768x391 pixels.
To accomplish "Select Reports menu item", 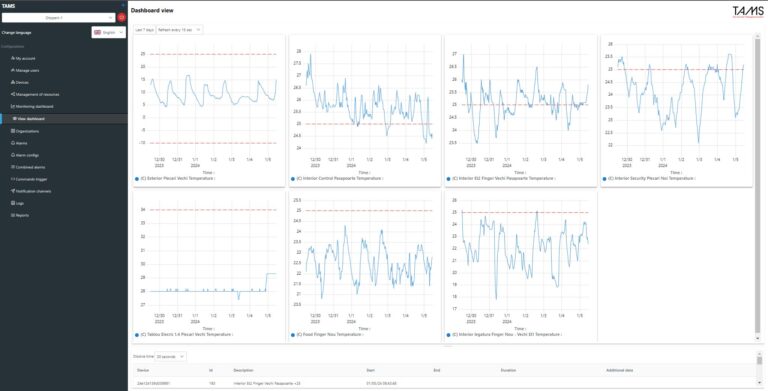I will click(x=20, y=215).
